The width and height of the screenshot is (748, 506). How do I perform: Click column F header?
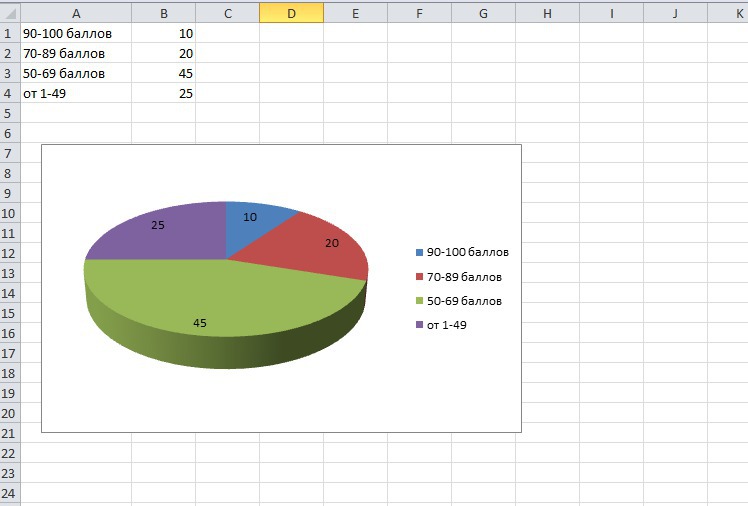click(x=419, y=13)
